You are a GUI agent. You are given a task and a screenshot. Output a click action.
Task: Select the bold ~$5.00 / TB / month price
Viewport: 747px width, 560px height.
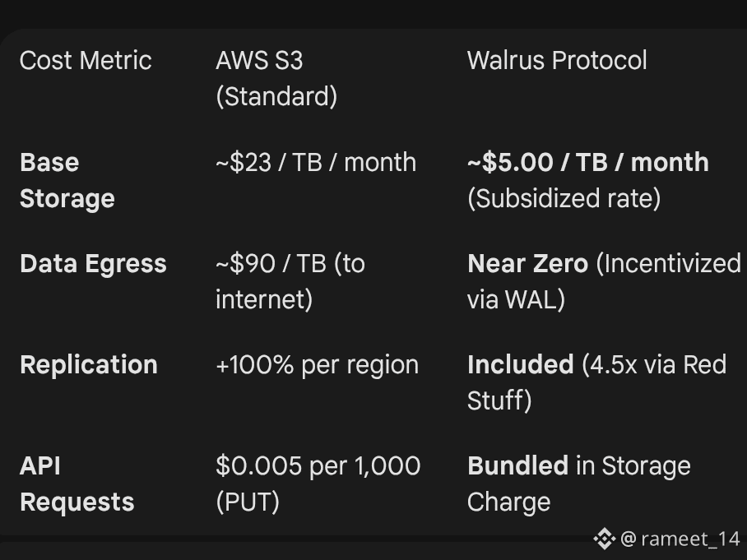[x=587, y=163]
